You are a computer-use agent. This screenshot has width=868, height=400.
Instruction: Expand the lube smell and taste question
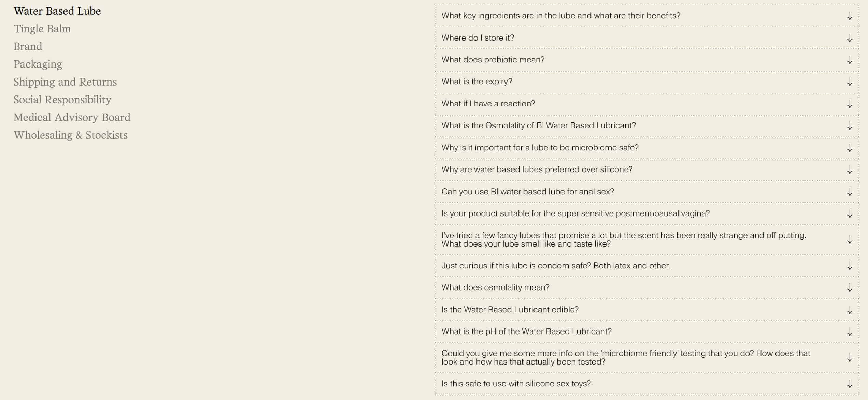tap(647, 240)
